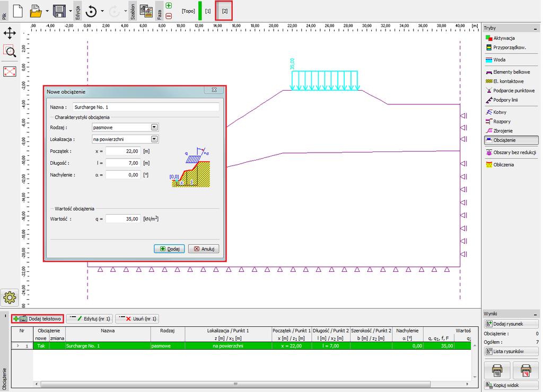Click Dodaj tekstowo button
Viewport: 543px width, 392px height.
coord(38,319)
